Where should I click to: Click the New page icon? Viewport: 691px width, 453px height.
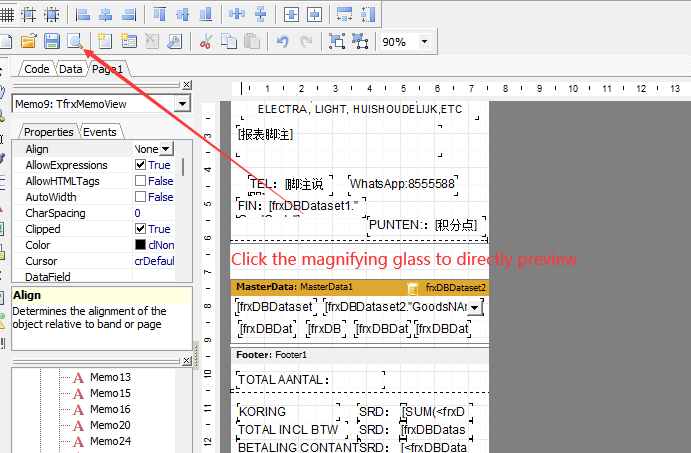(104, 41)
